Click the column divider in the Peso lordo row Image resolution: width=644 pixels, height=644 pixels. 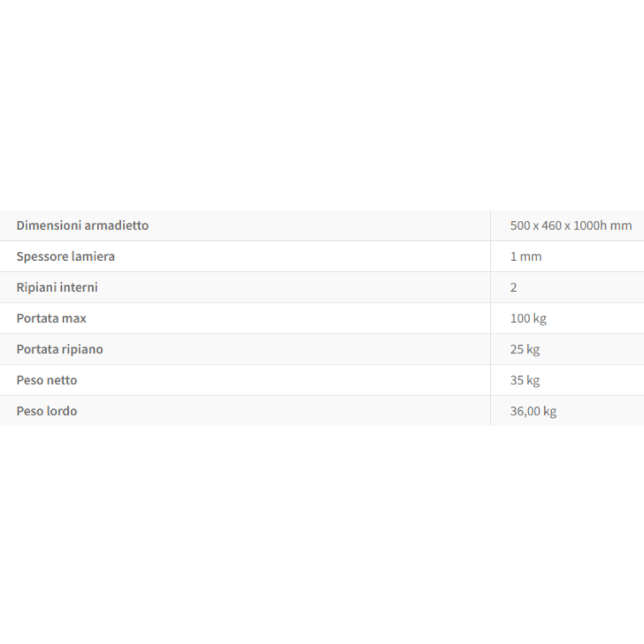[x=491, y=411]
